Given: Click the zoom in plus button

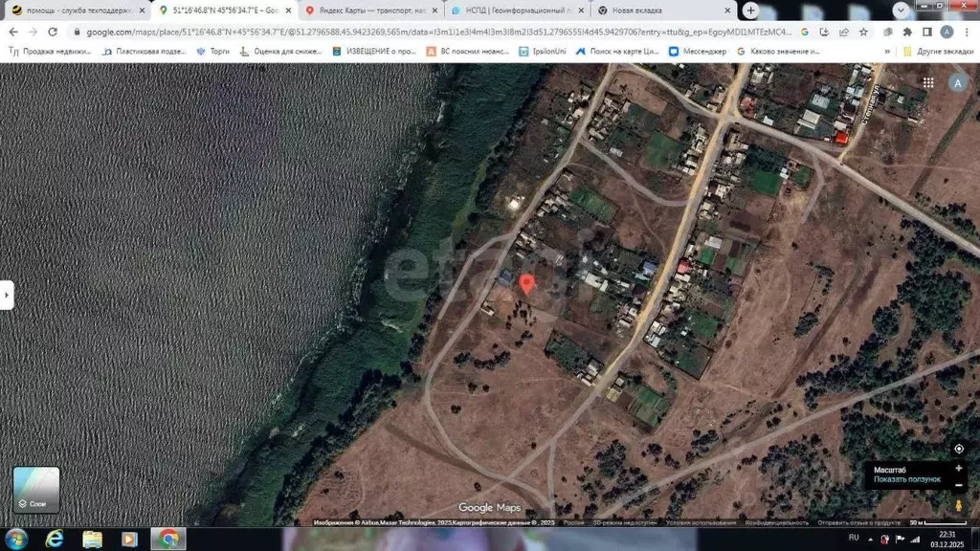Looking at the screenshot, I should point(958,468).
